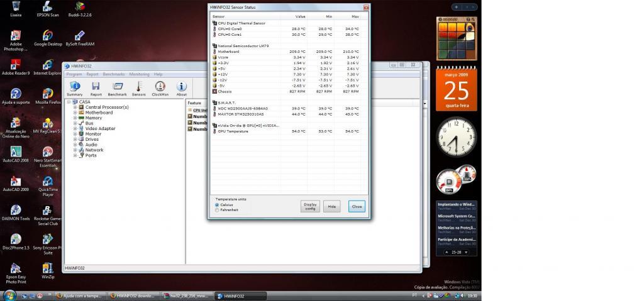The image size is (644, 301).
Task: Expand the Central Processor(s) tree node
Action: pos(75,107)
